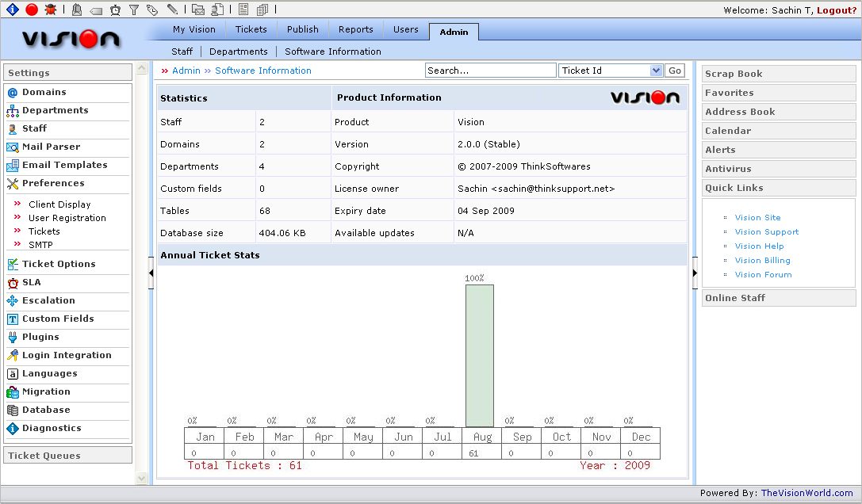Click the red ladybug bug icon
The width and height of the screenshot is (862, 504).
pyautogui.click(x=51, y=10)
